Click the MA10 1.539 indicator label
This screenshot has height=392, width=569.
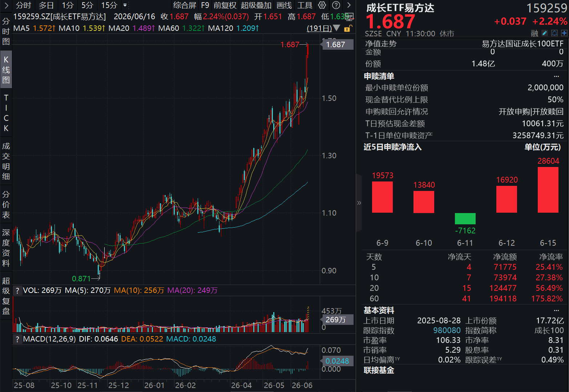[82, 28]
